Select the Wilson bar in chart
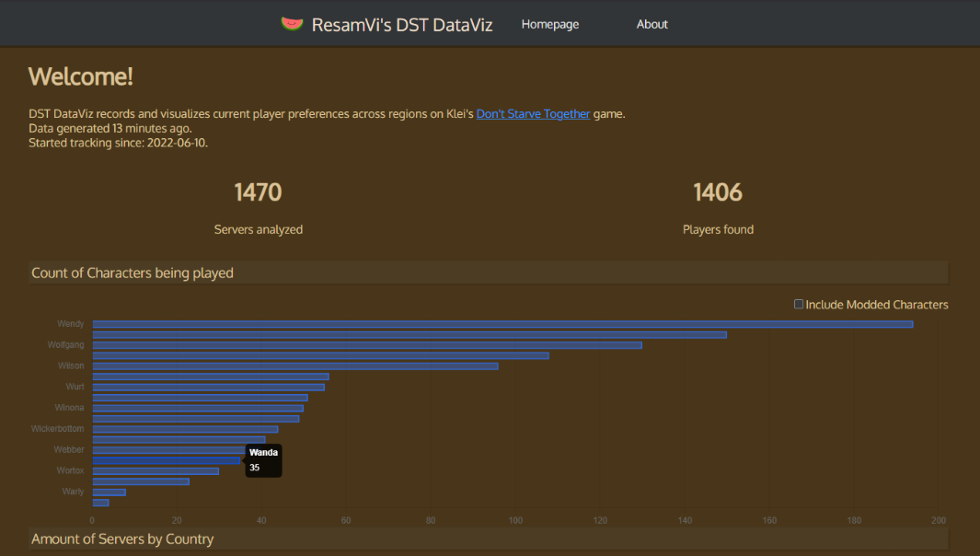This screenshot has width=980, height=556. pyautogui.click(x=294, y=366)
